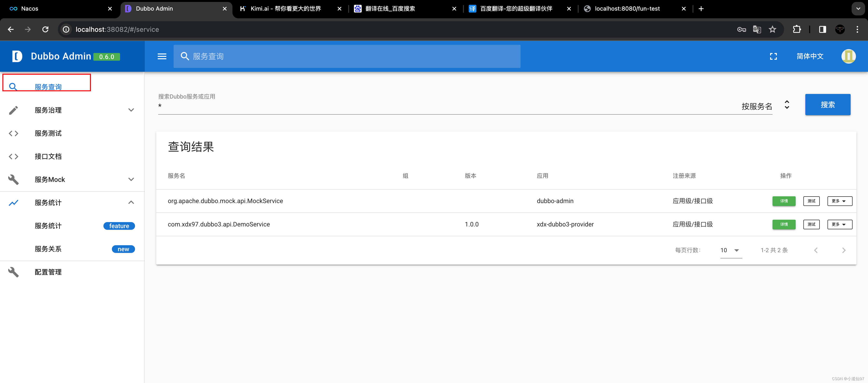
Task: Enter fullscreen with the fullscreen icon
Action: (773, 56)
